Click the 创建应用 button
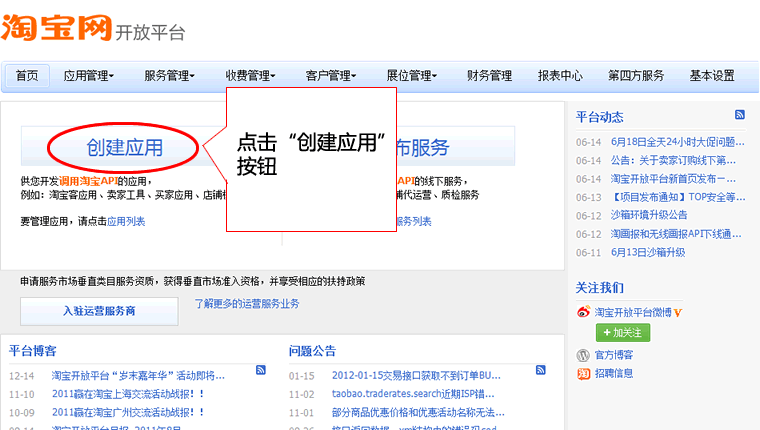760x430 pixels. coord(124,147)
